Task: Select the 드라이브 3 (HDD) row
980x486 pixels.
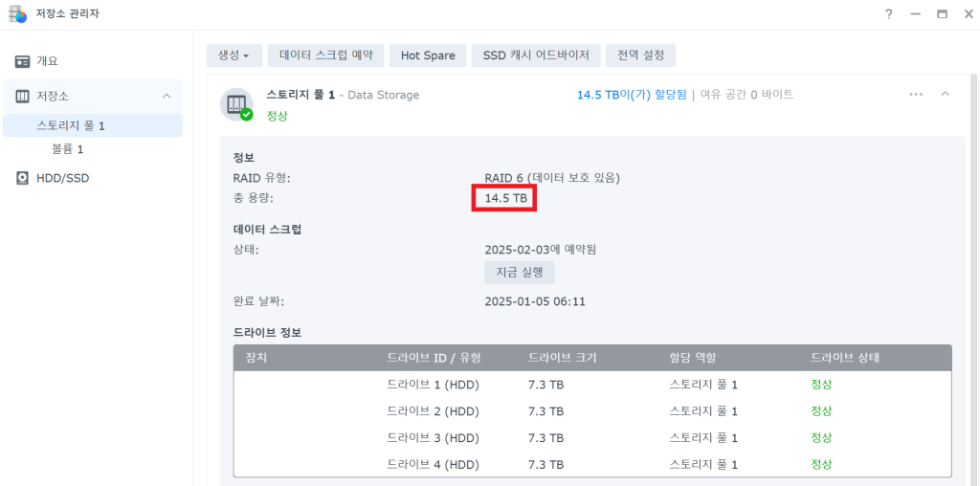Action: (x=592, y=438)
